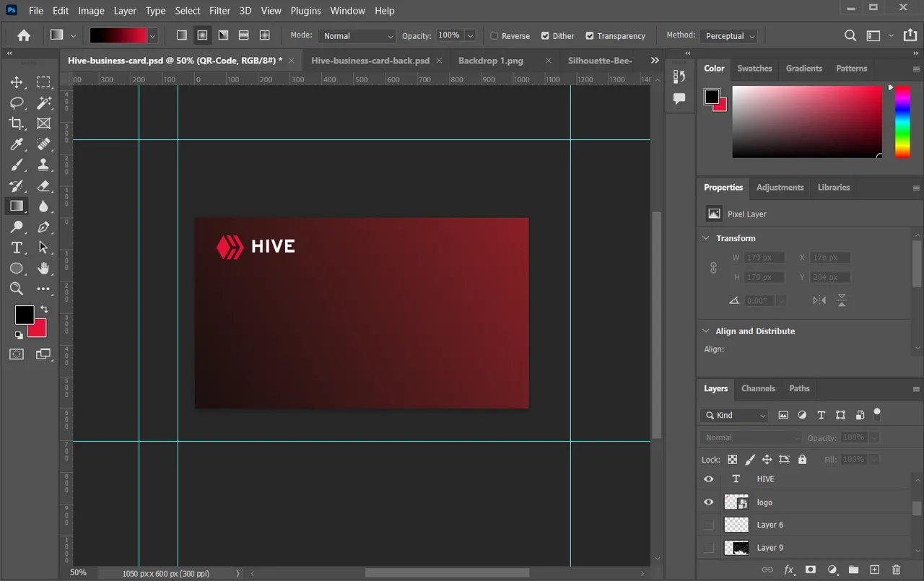Select the Zoom tool
This screenshot has width=924, height=581.
(x=17, y=289)
